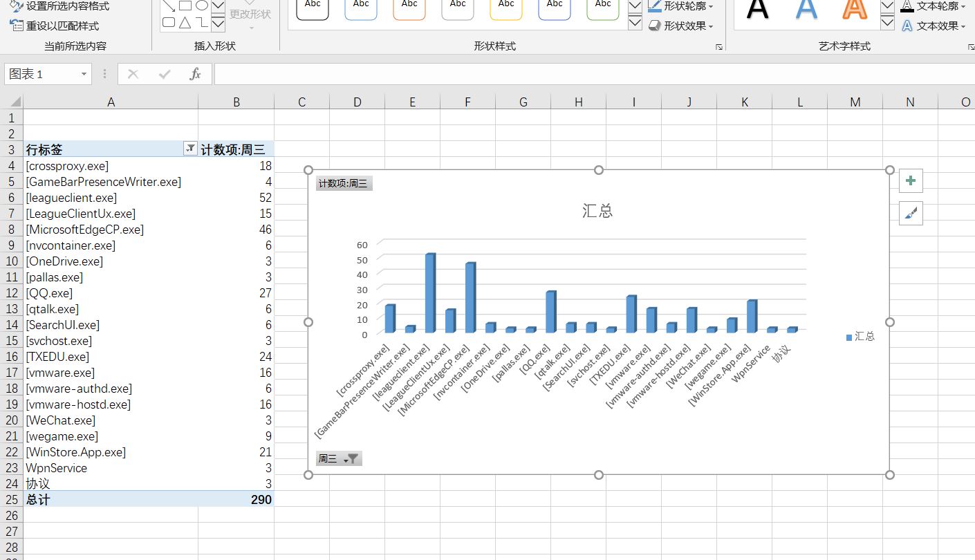Click the Chart Elements plus button
975x560 pixels.
911,180
